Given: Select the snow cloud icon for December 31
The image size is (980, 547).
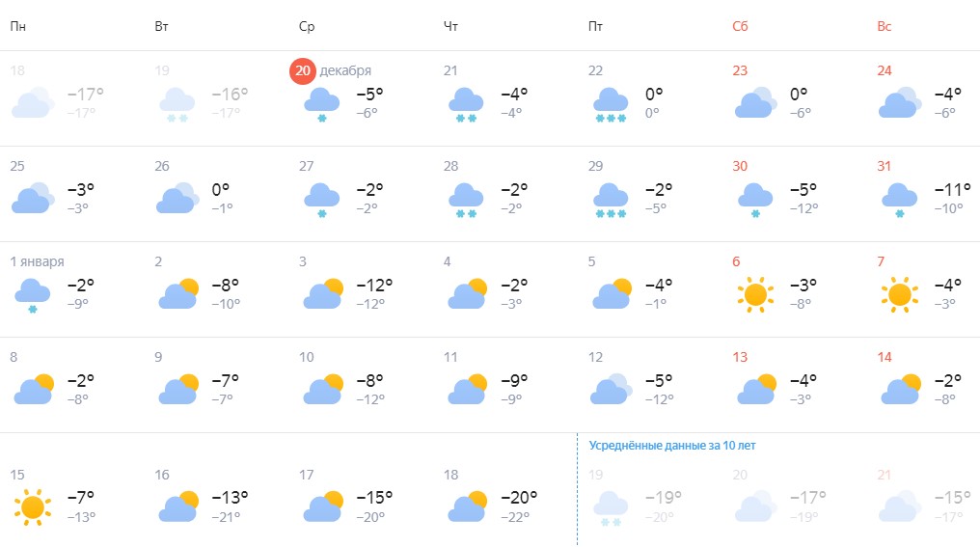Looking at the screenshot, I should point(899,200).
